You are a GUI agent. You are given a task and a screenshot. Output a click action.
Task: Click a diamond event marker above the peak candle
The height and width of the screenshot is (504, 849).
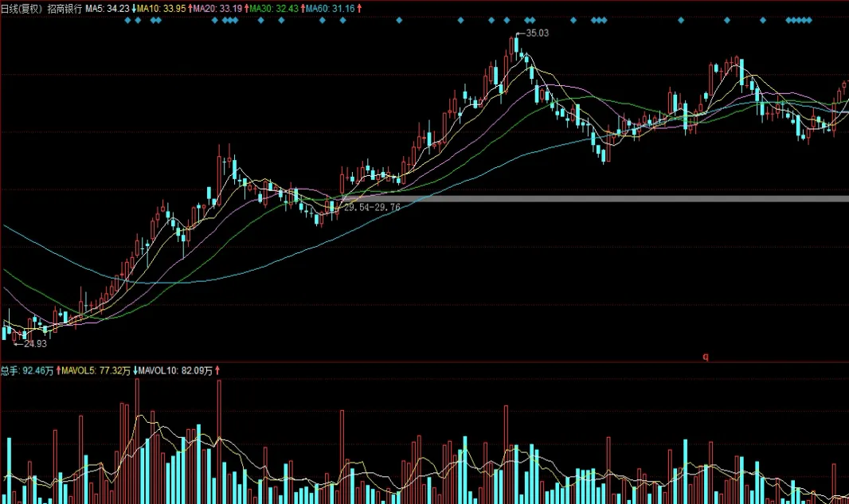click(526, 20)
